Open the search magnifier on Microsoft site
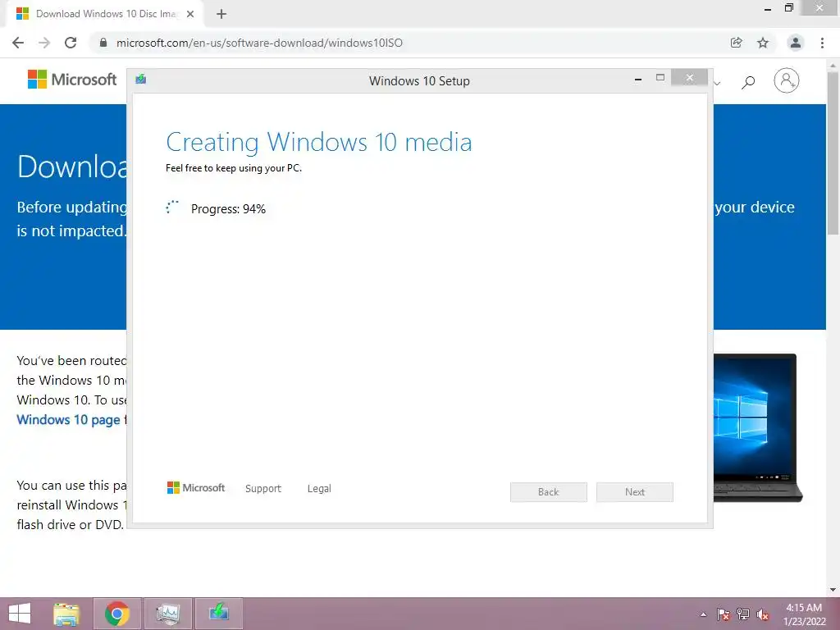 (x=748, y=82)
